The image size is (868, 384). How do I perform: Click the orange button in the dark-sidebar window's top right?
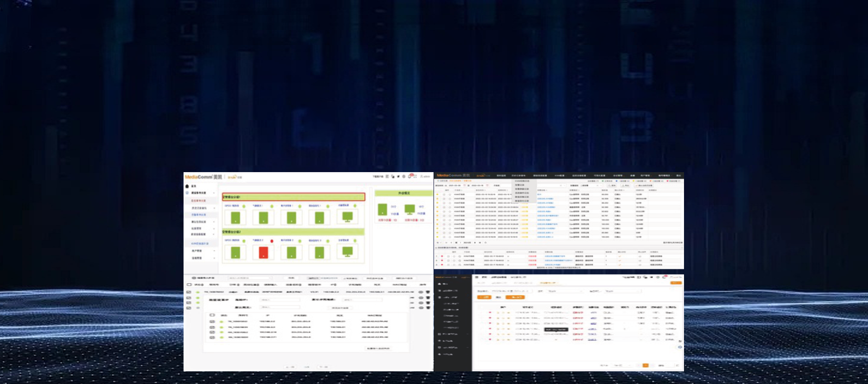point(676,283)
